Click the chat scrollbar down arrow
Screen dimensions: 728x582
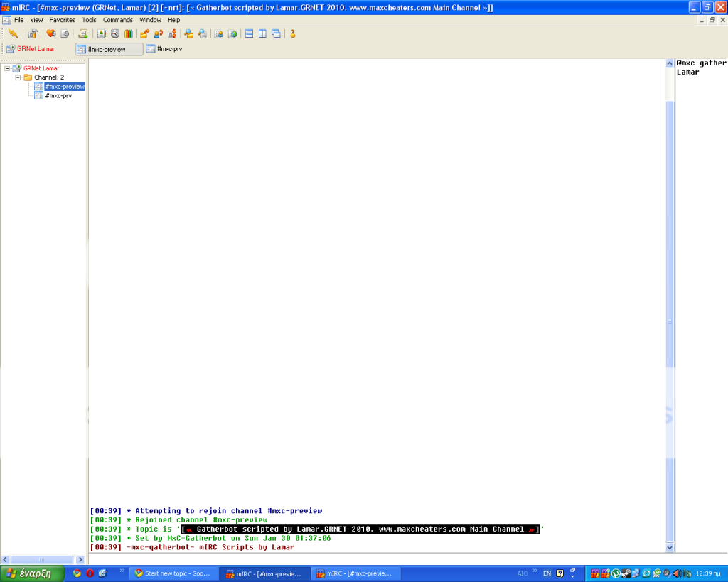[669, 548]
